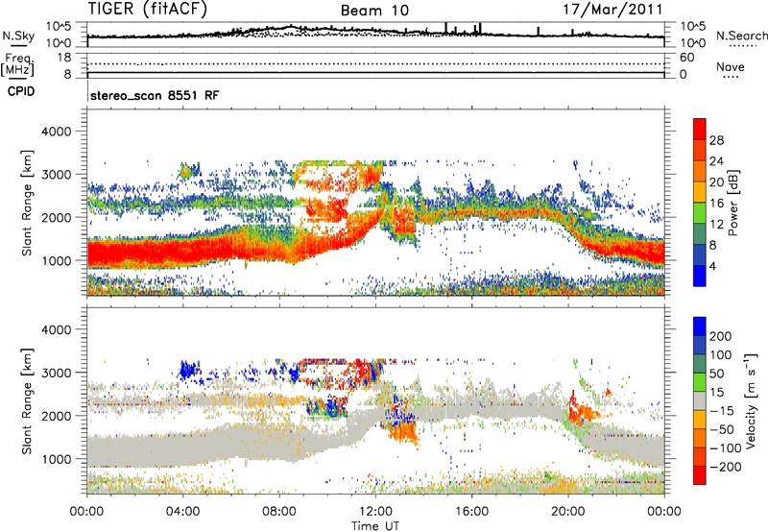
Task: Click the "Nave" legend label
Action: click(x=731, y=66)
